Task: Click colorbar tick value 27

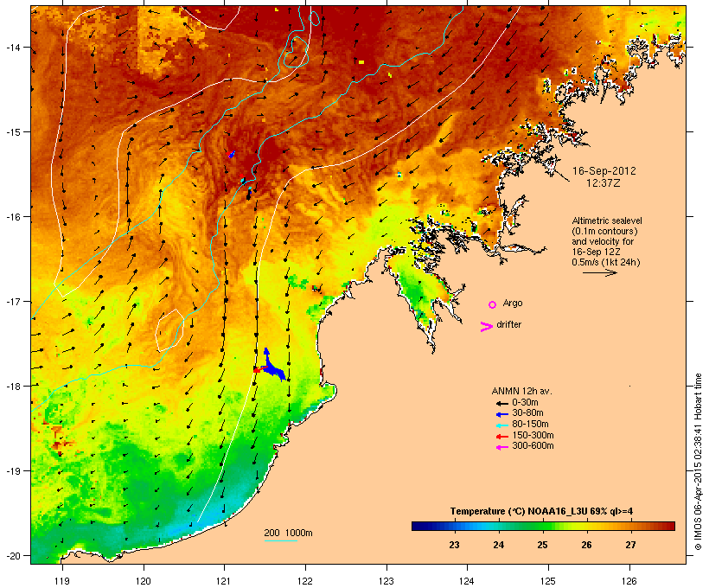Action: (630, 545)
